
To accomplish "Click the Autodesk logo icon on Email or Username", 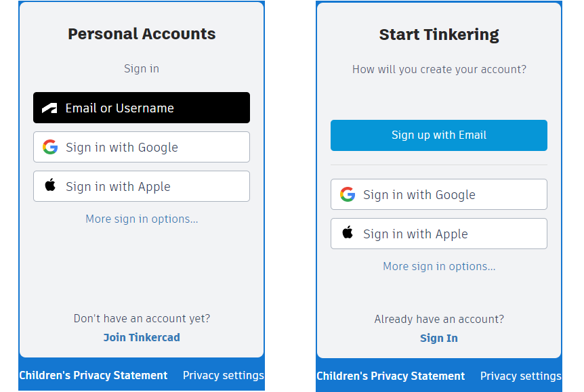I will 49,108.
